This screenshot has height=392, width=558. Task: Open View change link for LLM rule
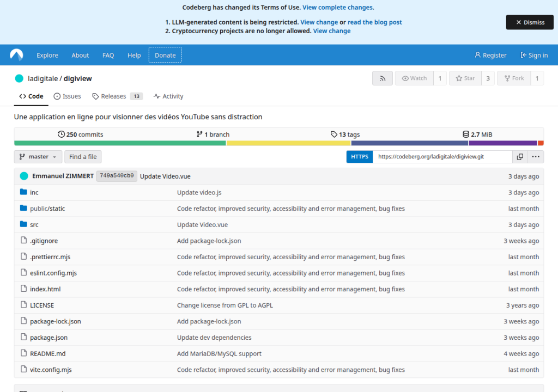pos(319,22)
